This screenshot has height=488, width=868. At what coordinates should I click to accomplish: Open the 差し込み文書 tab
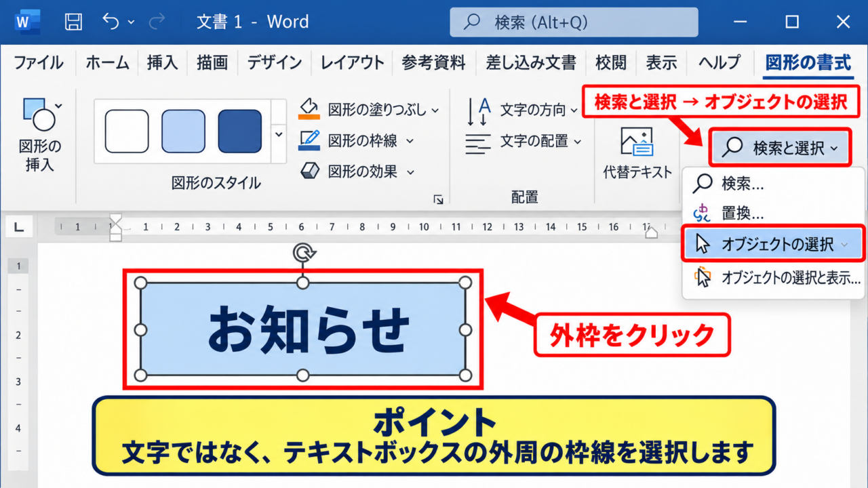531,63
